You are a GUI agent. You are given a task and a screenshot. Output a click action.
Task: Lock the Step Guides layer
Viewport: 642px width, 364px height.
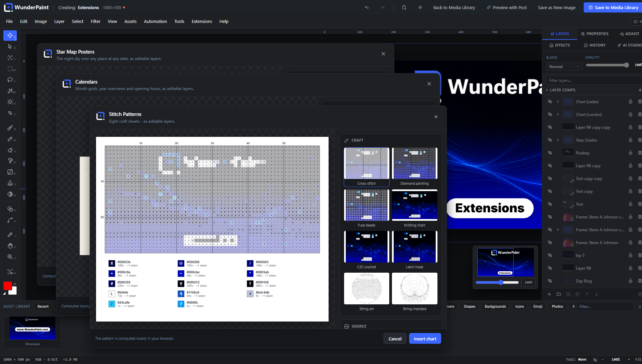click(631, 140)
